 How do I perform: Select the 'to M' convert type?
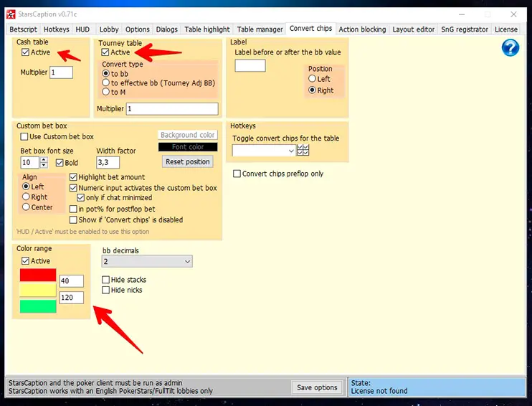(106, 92)
